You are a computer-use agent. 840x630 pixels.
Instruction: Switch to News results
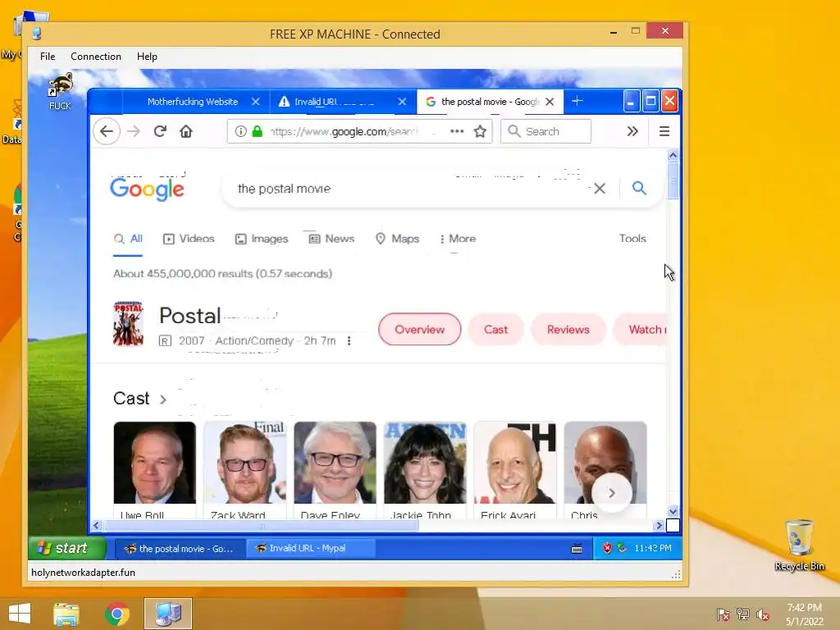tap(331, 239)
